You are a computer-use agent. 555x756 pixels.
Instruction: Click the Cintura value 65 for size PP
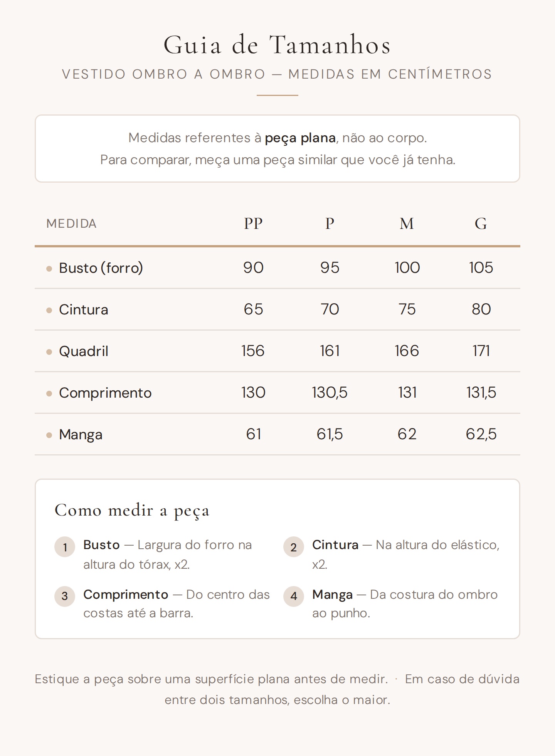[253, 309]
